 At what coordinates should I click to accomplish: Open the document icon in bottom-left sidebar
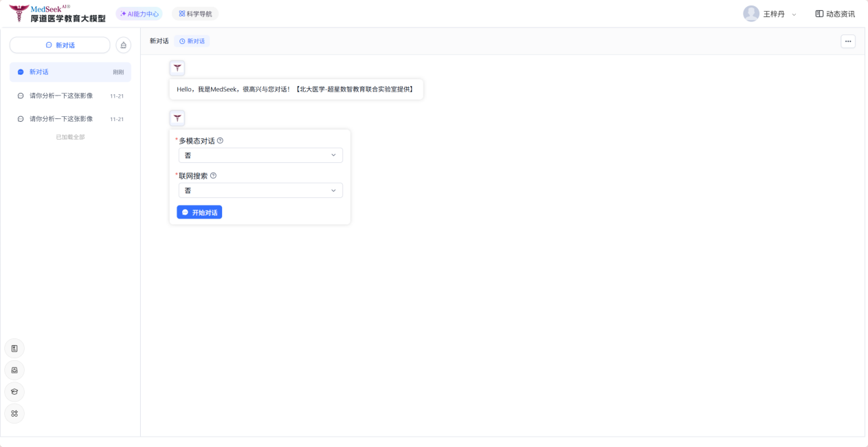(14, 349)
